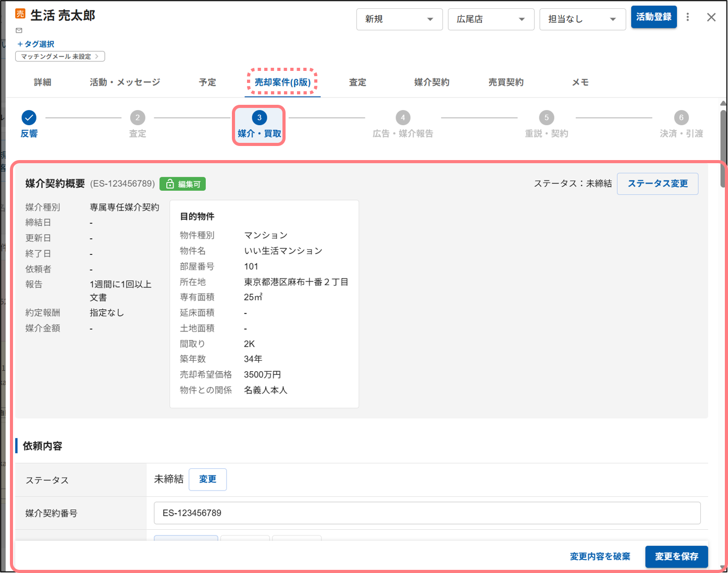Go to step 5 重説・契約
This screenshot has height=573, width=728.
point(547,125)
